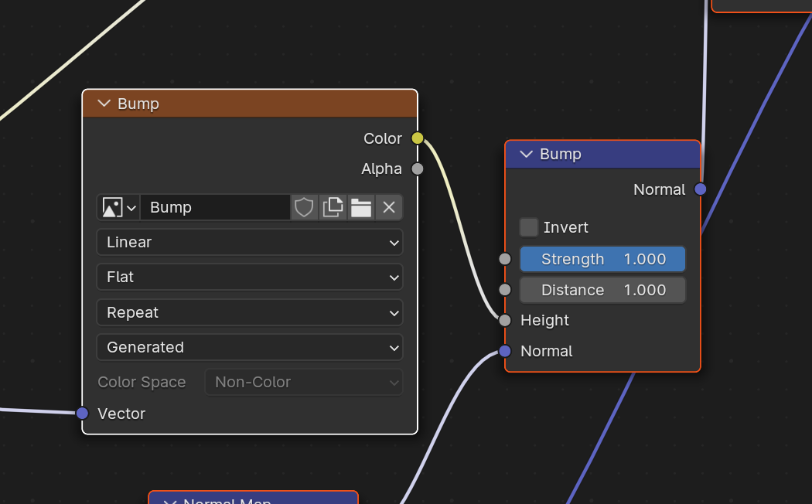This screenshot has width=812, height=504.
Task: Click the Normal input socket
Action: (x=505, y=352)
